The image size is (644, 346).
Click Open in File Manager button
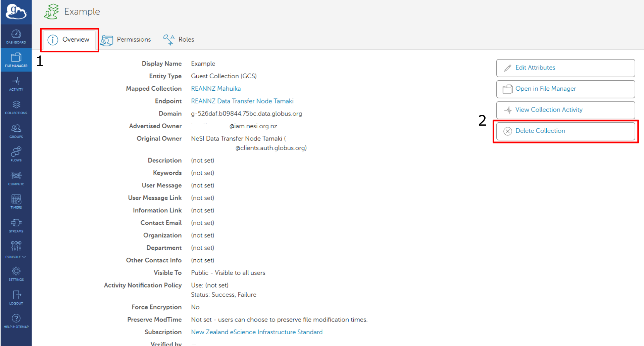(565, 89)
